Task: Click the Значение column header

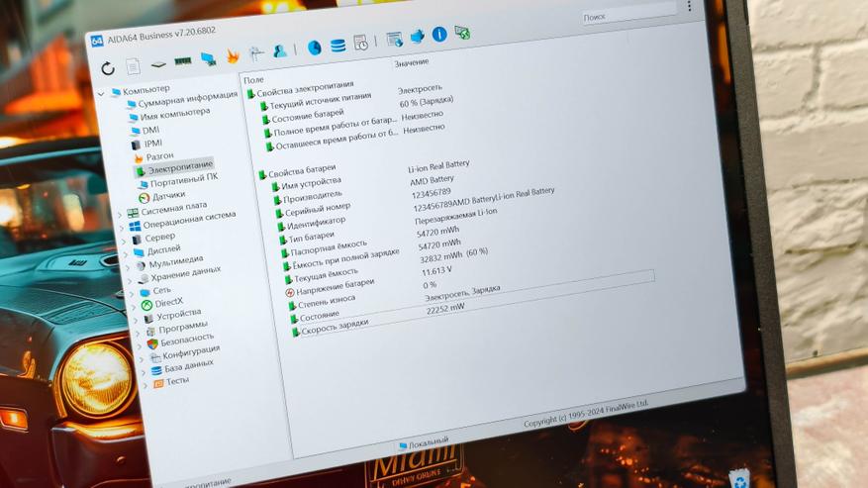Action: coord(412,62)
